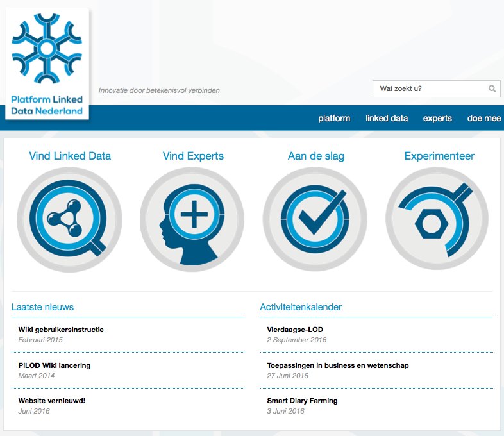Follow the Vind Experts heading link
The width and height of the screenshot is (504, 436).
[x=193, y=156]
